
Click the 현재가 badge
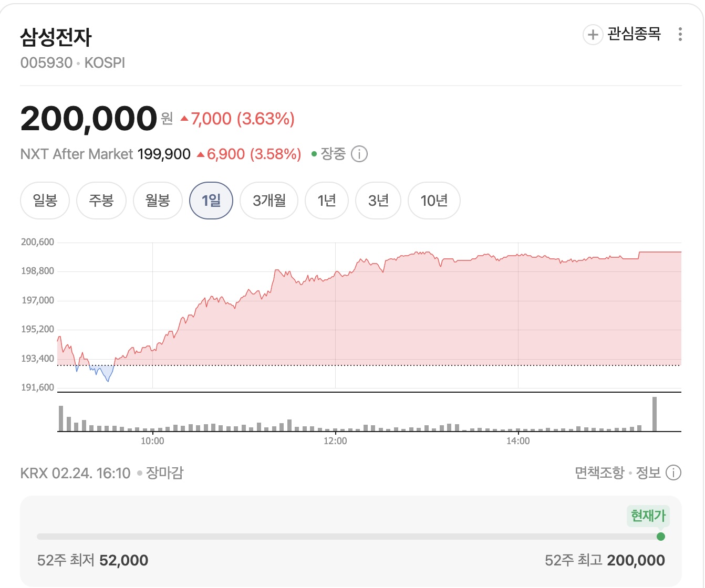[648, 516]
